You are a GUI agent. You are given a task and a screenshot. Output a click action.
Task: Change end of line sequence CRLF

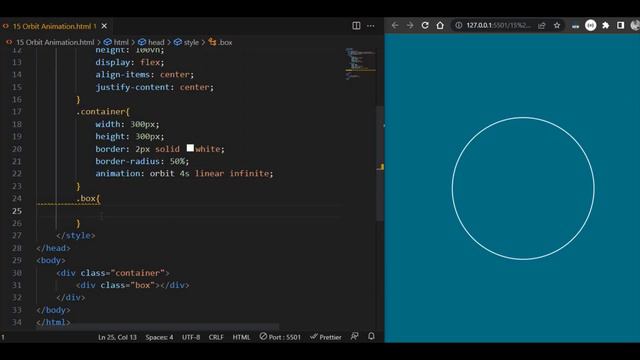click(x=216, y=337)
